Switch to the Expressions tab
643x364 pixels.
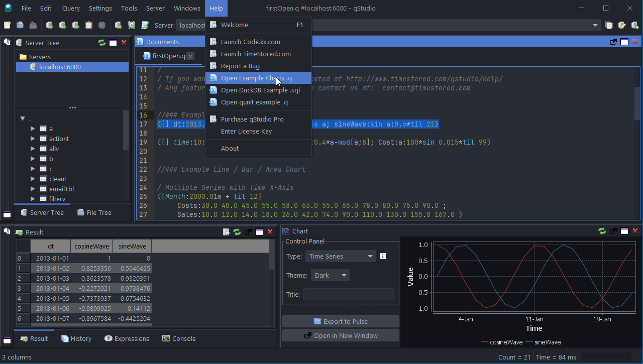(127, 338)
